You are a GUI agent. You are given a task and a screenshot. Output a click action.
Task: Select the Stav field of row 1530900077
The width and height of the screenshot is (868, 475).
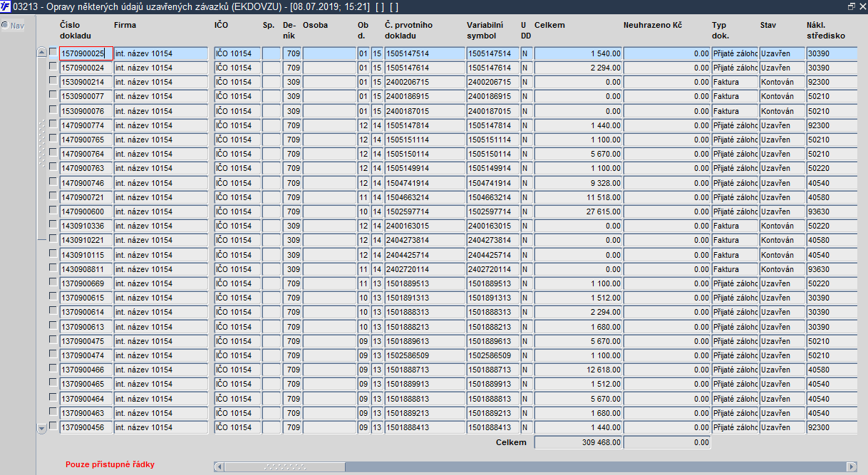click(782, 96)
